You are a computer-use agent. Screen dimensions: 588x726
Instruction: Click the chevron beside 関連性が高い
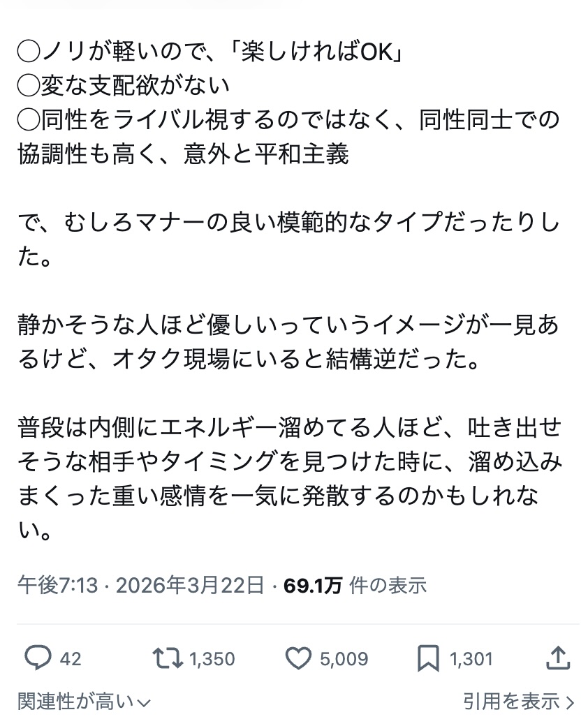(144, 702)
